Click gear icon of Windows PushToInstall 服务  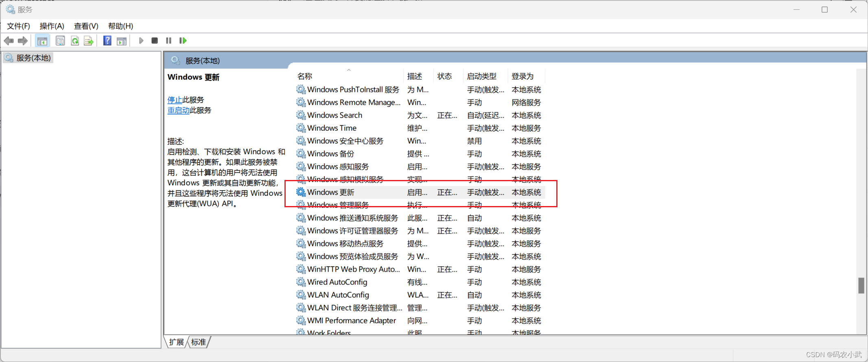(x=301, y=90)
